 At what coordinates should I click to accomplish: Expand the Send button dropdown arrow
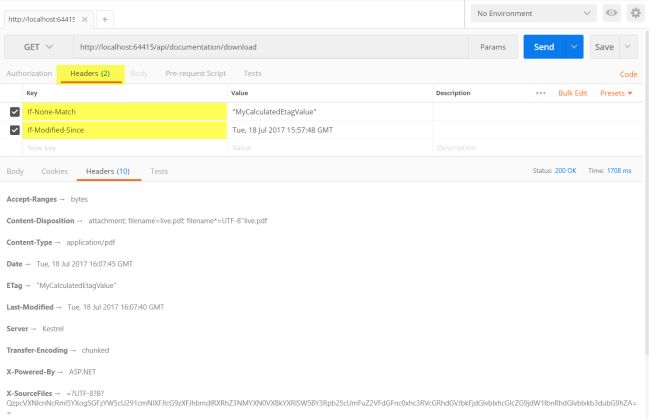pyautogui.click(x=574, y=47)
